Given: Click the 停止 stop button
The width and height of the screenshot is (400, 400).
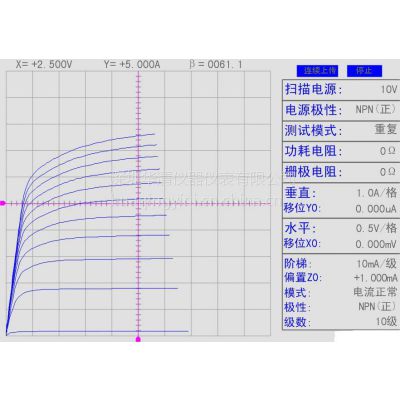Looking at the screenshot, I should pos(364,71).
